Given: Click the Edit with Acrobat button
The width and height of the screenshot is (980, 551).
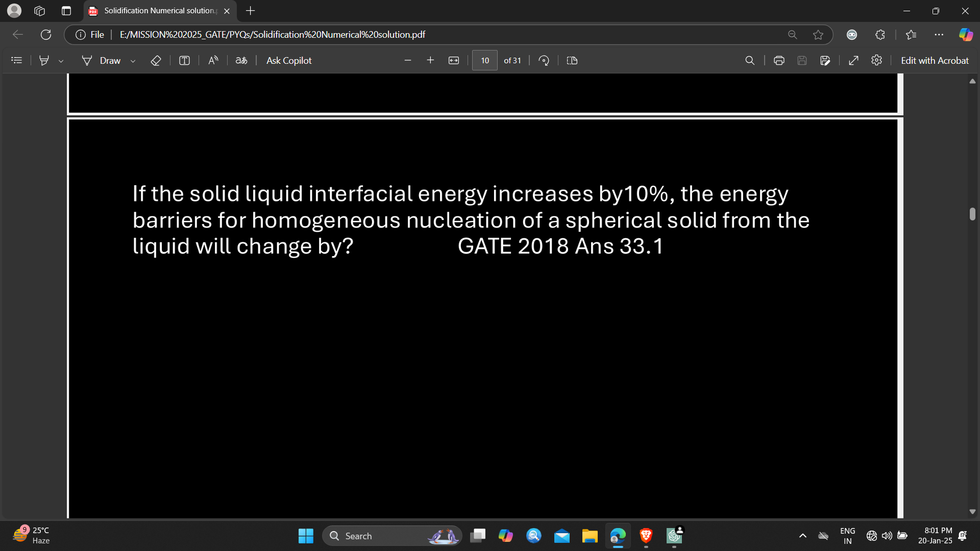Looking at the screenshot, I should (935, 60).
